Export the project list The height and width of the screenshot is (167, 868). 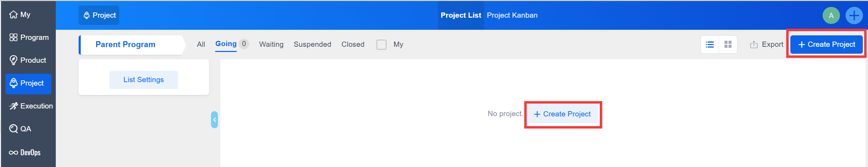tap(766, 45)
